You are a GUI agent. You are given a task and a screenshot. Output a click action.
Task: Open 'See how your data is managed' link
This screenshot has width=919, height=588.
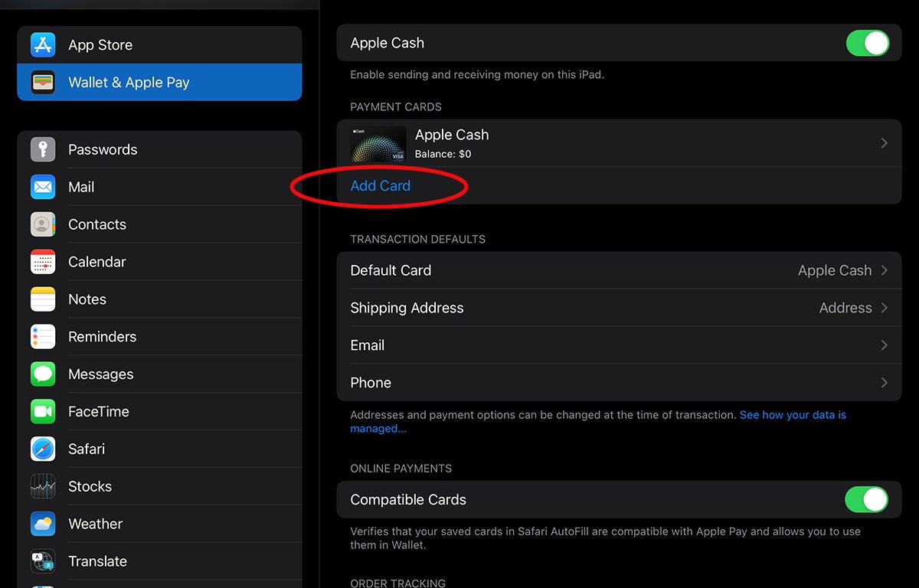point(598,422)
